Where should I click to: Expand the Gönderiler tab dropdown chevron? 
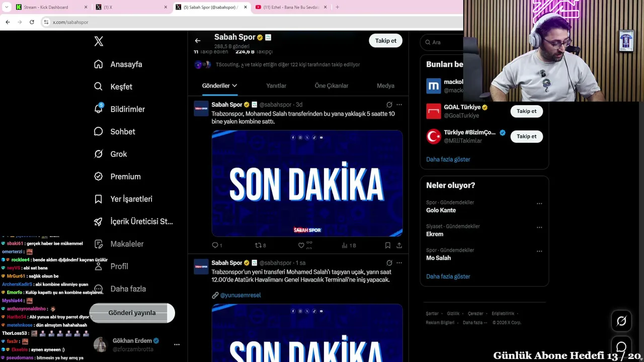click(x=234, y=85)
